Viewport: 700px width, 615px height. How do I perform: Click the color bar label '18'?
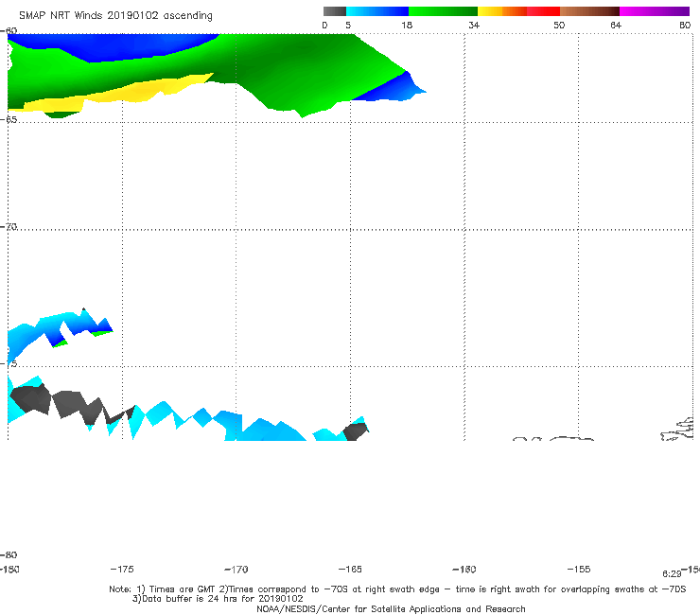pyautogui.click(x=407, y=25)
